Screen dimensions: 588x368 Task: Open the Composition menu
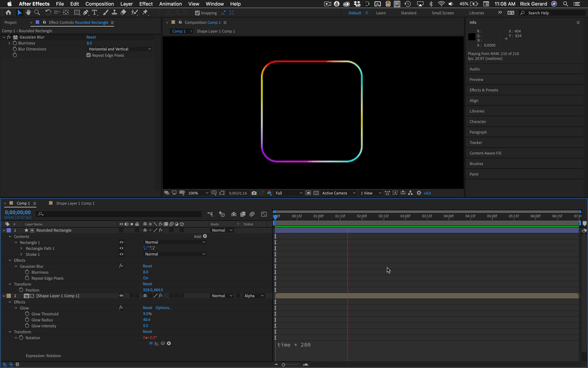pyautogui.click(x=99, y=4)
